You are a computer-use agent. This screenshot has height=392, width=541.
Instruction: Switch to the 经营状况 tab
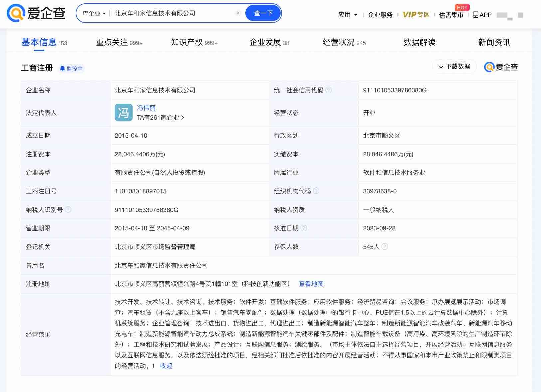coord(344,43)
